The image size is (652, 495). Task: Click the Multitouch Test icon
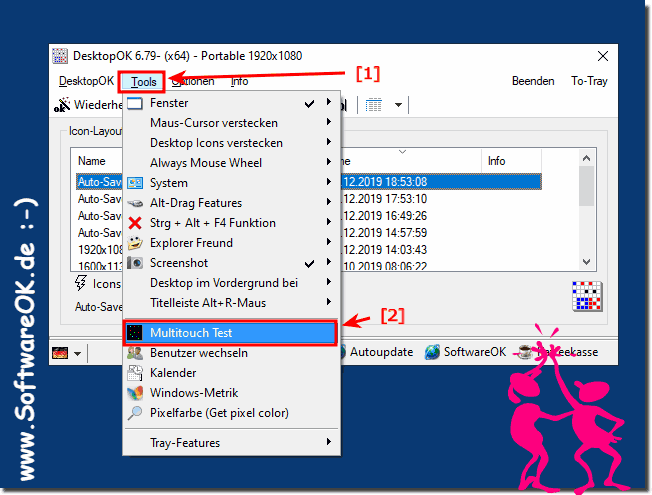[x=135, y=333]
